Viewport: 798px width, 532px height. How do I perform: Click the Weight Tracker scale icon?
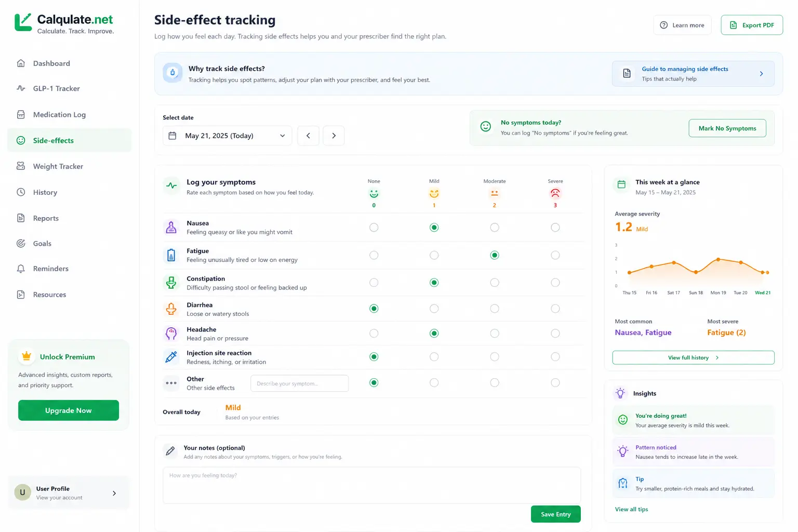(21, 166)
